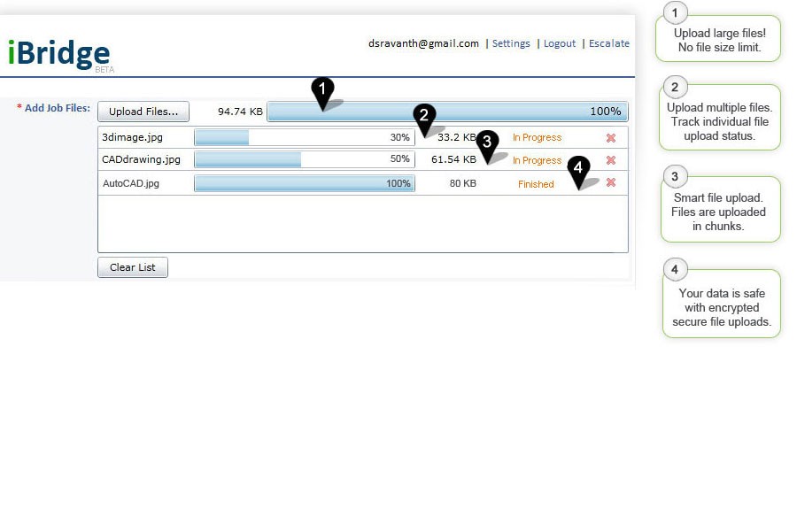The width and height of the screenshot is (797, 532).
Task: Click the circled 1 annotation badge
Action: (675, 13)
